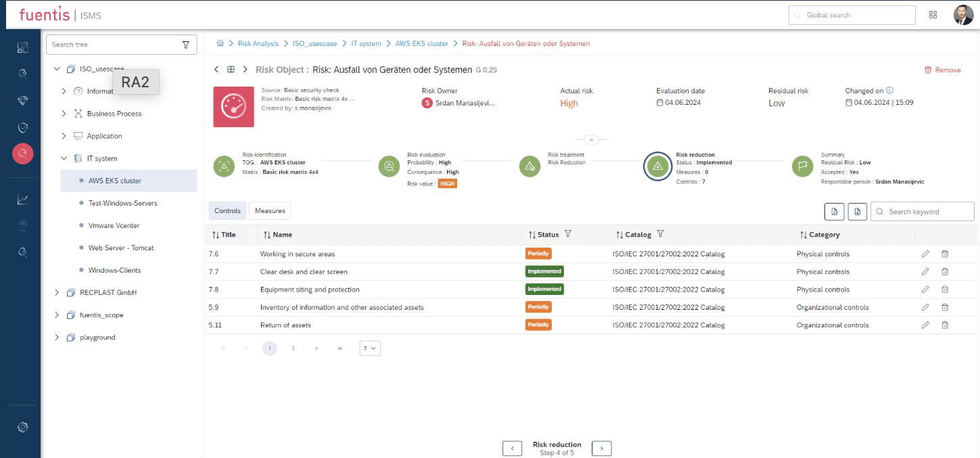Expand the Business Process tree node
Viewport: 980px width, 458px height.
point(64,114)
